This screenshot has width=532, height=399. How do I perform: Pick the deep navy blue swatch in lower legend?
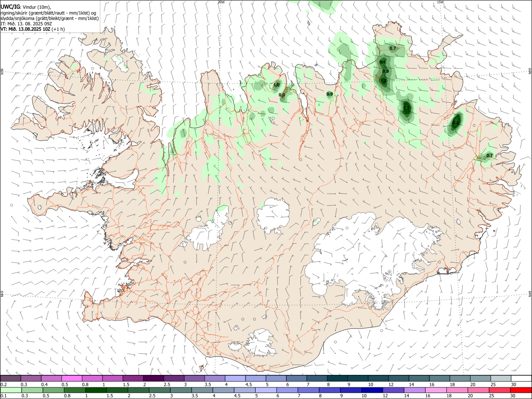[372, 390]
